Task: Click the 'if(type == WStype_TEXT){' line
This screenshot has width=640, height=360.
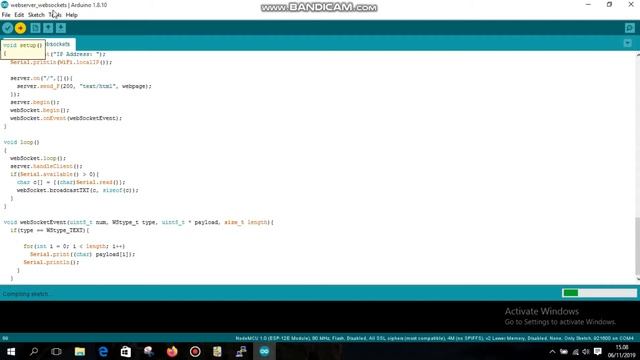Action: pyautogui.click(x=49, y=230)
